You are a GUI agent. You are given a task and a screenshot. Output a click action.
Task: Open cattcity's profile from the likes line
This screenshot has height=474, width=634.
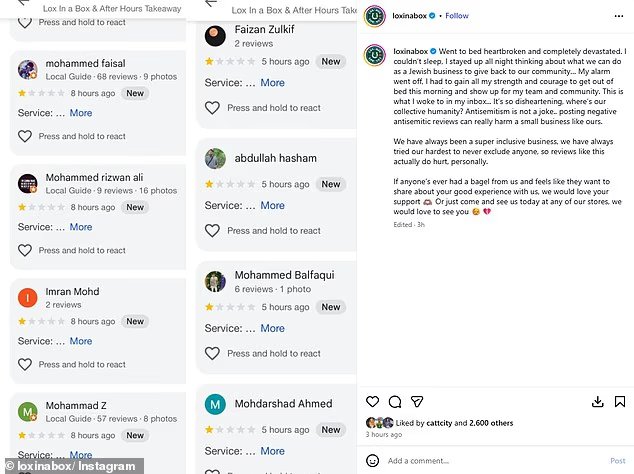(439, 423)
